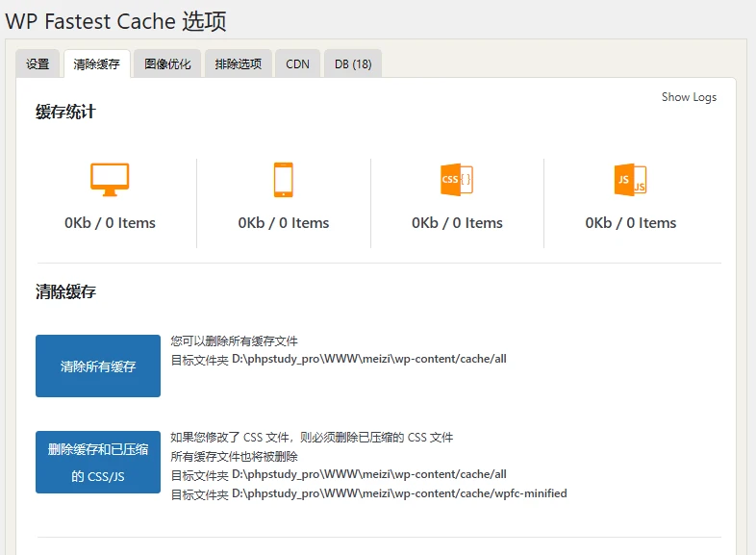Click the Show Logs link
This screenshot has width=756, height=555.
coord(689,97)
